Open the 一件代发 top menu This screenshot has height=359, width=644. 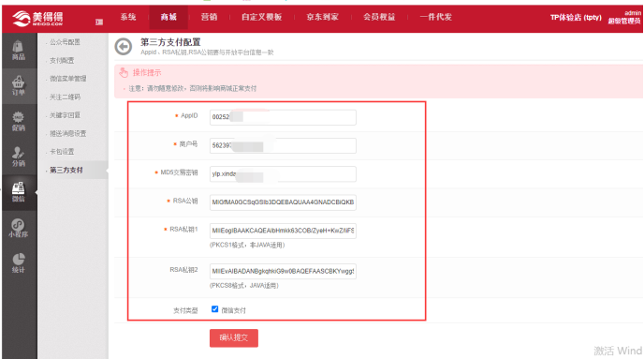(x=436, y=17)
